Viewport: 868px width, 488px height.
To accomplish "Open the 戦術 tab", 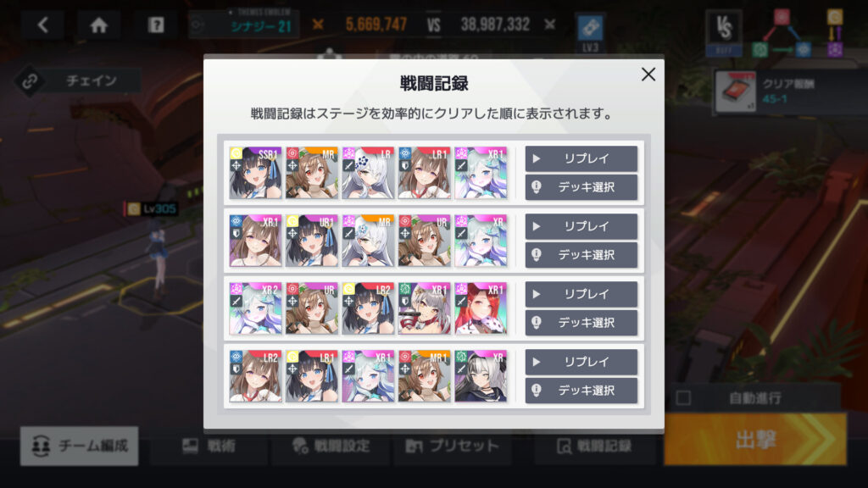I will click(209, 446).
